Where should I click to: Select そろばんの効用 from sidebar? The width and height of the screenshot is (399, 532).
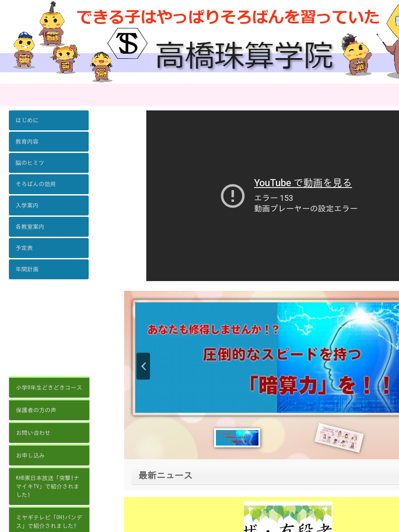49,184
